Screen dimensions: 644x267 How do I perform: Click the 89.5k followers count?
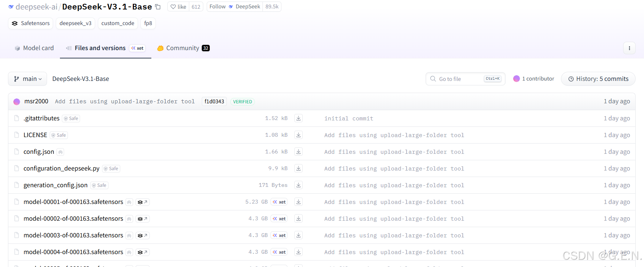coord(272,7)
